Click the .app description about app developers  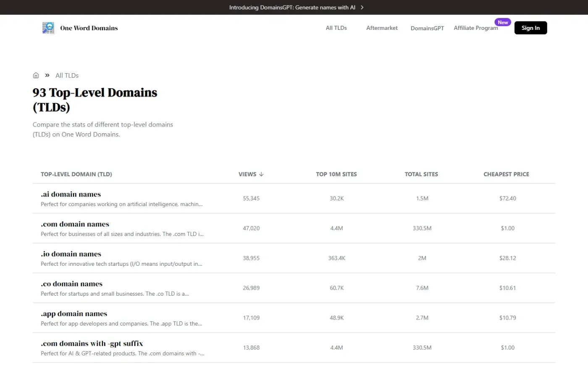(121, 324)
